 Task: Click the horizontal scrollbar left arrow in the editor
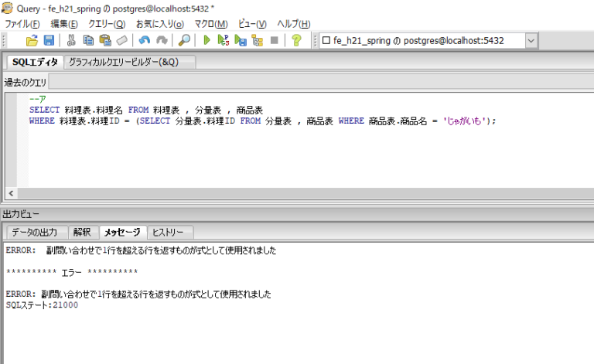click(10, 192)
